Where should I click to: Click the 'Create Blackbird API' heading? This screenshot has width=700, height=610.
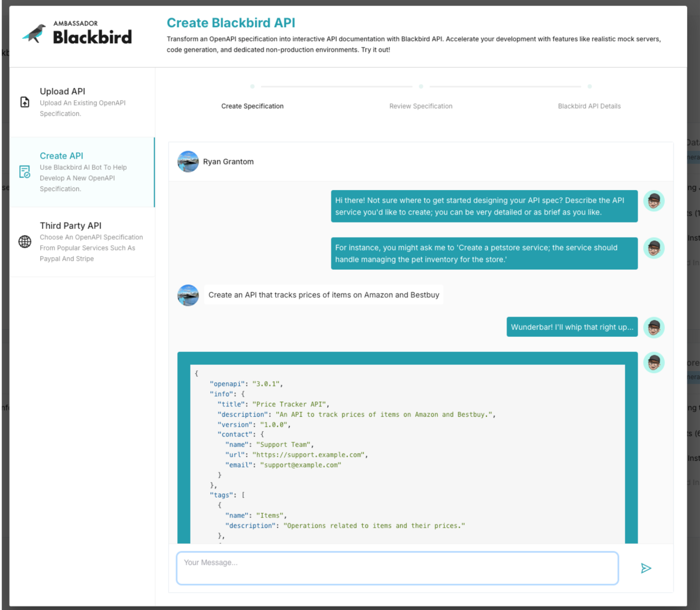pos(231,23)
